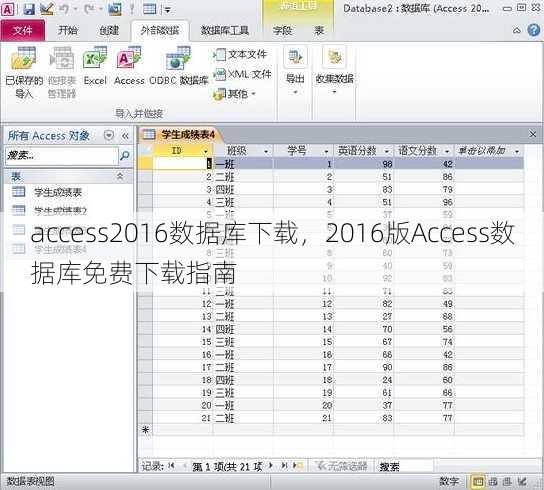Open the 英语分数 column filter dropdown
This screenshot has width=544, height=490.
point(386,151)
